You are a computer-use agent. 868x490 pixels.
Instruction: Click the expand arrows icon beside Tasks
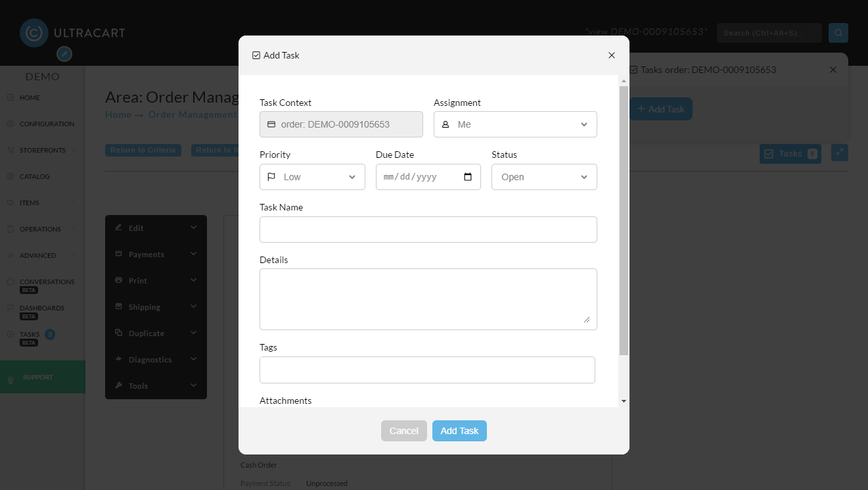coord(840,153)
